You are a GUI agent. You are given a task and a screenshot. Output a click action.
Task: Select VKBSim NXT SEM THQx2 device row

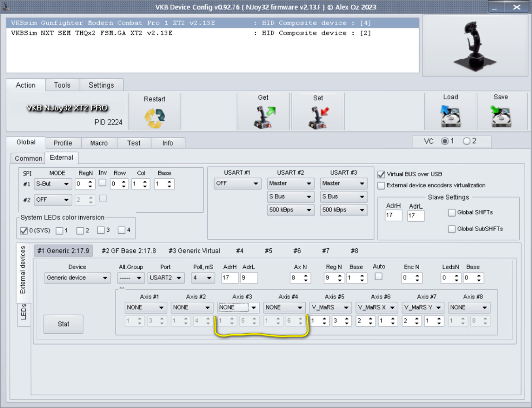click(x=212, y=33)
